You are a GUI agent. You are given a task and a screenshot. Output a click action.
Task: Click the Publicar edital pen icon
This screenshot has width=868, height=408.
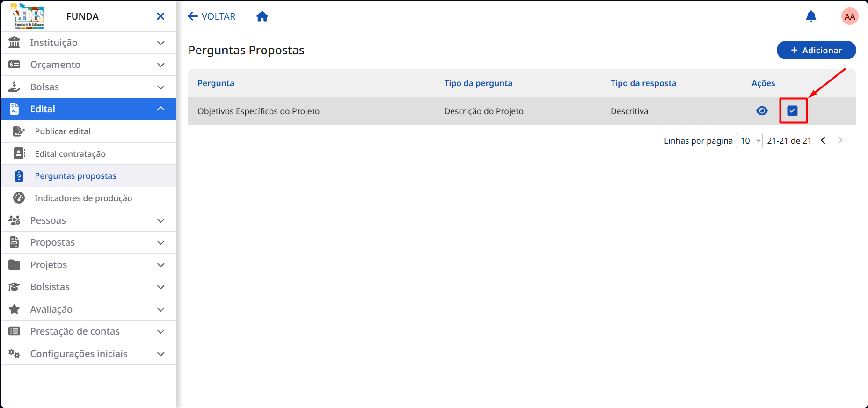tap(19, 131)
